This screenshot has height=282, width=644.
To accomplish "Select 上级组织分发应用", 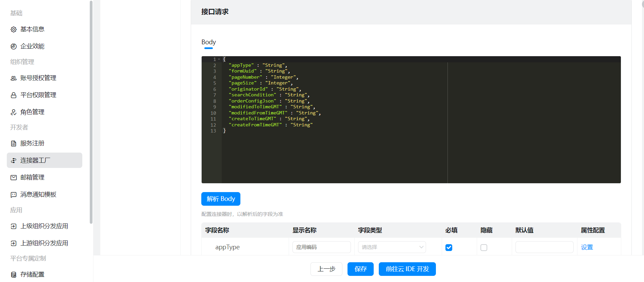I will tap(45, 226).
